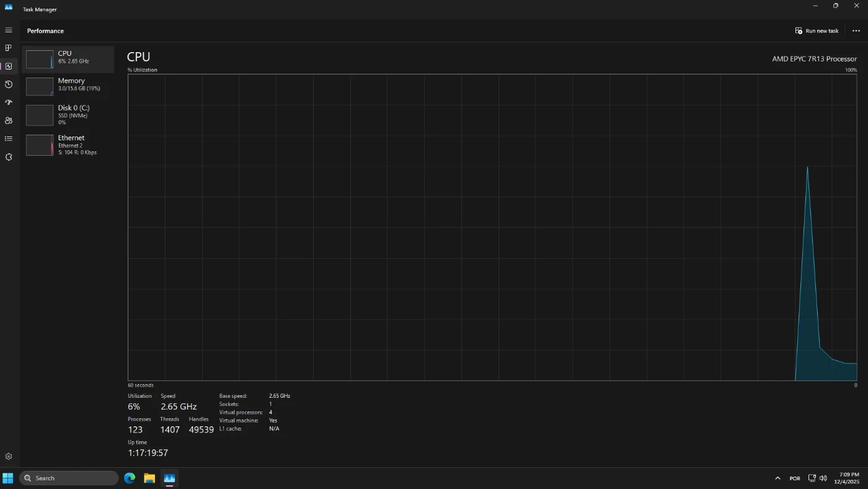Open the Services page icon
Viewport: 868px width, 489px height.
(9, 157)
